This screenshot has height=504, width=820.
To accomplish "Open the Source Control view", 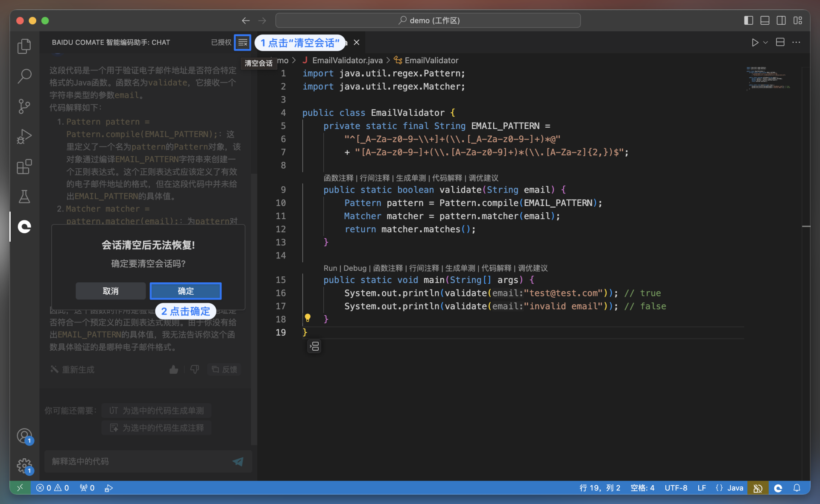I will pyautogui.click(x=24, y=106).
